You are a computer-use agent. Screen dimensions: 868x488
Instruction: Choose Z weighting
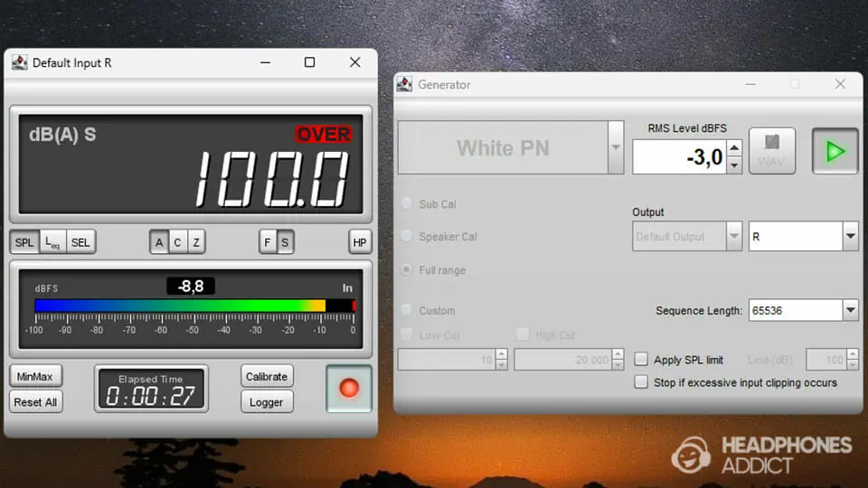click(x=196, y=242)
